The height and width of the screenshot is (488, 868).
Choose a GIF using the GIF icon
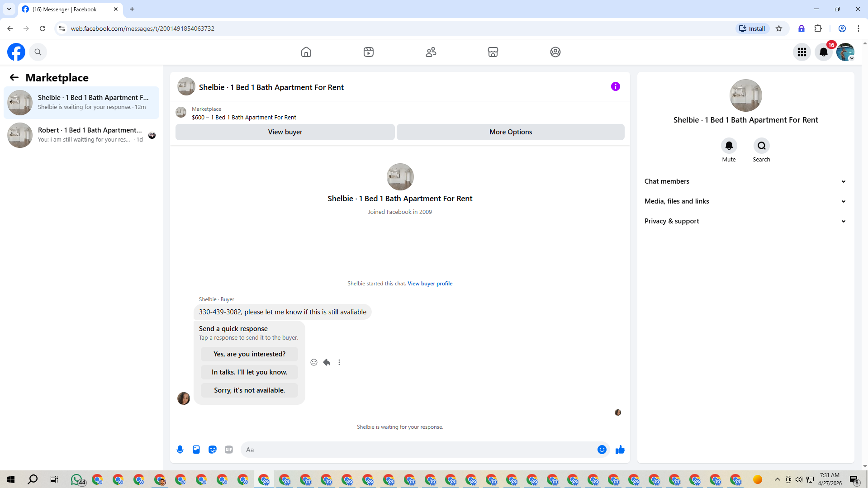tap(229, 450)
